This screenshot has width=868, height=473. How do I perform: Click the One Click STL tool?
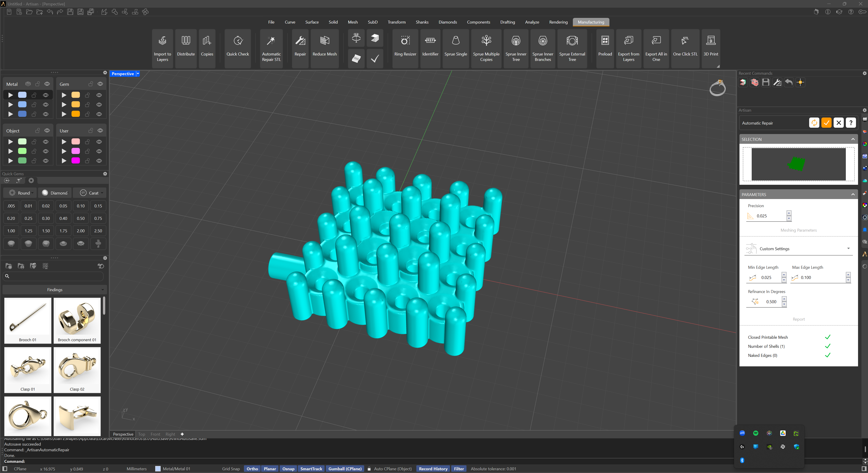tap(685, 48)
